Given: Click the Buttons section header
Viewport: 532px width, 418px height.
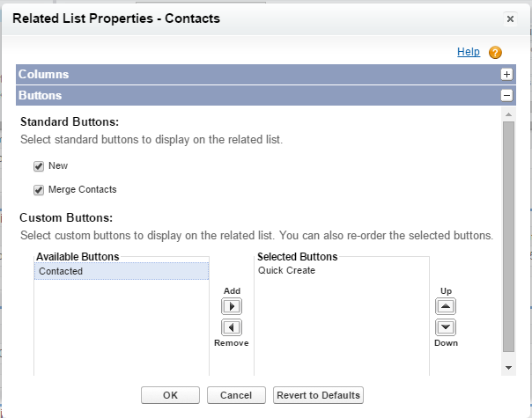Looking at the screenshot, I should [41, 96].
